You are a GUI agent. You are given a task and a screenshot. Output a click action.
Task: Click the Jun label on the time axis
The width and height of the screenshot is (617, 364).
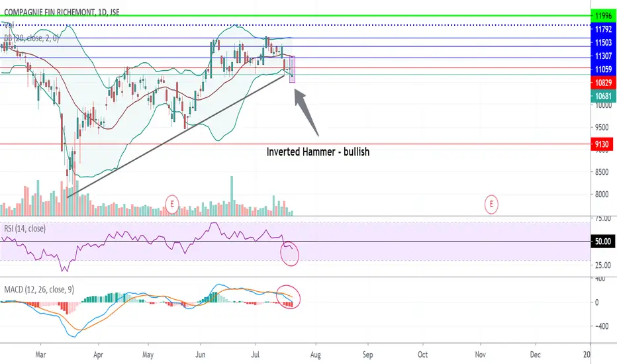tap(201, 355)
